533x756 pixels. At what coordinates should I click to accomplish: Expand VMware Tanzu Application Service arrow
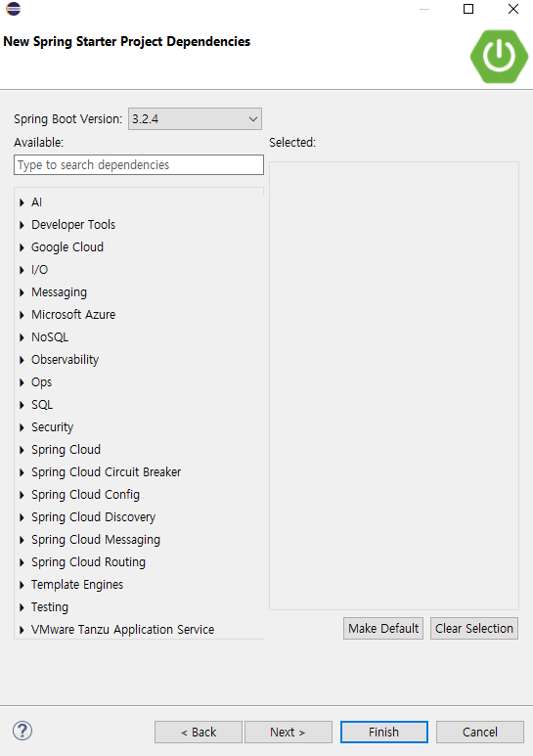point(22,630)
